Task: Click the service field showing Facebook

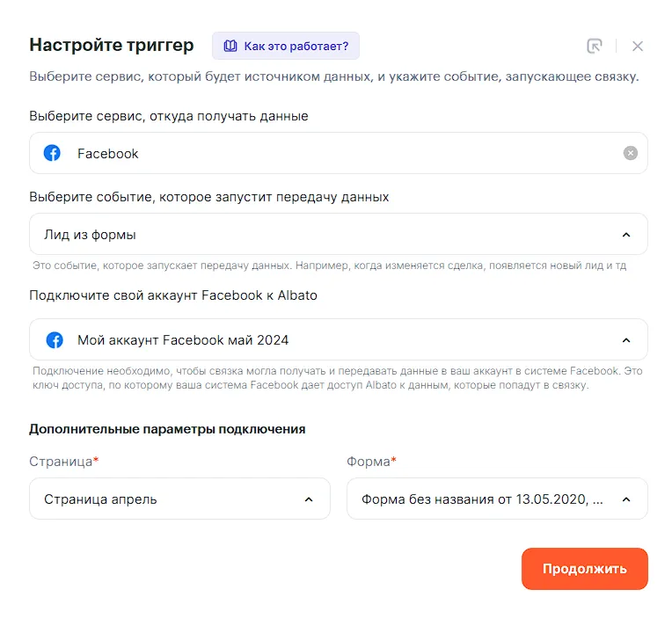Action: pyautogui.click(x=334, y=153)
